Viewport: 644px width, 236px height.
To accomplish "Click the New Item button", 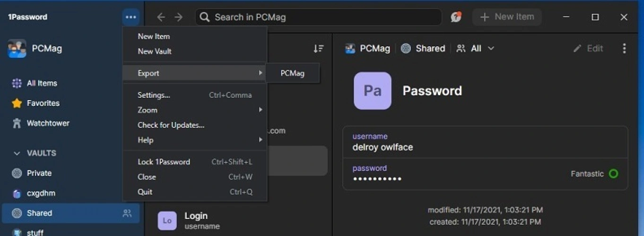I will [x=507, y=17].
